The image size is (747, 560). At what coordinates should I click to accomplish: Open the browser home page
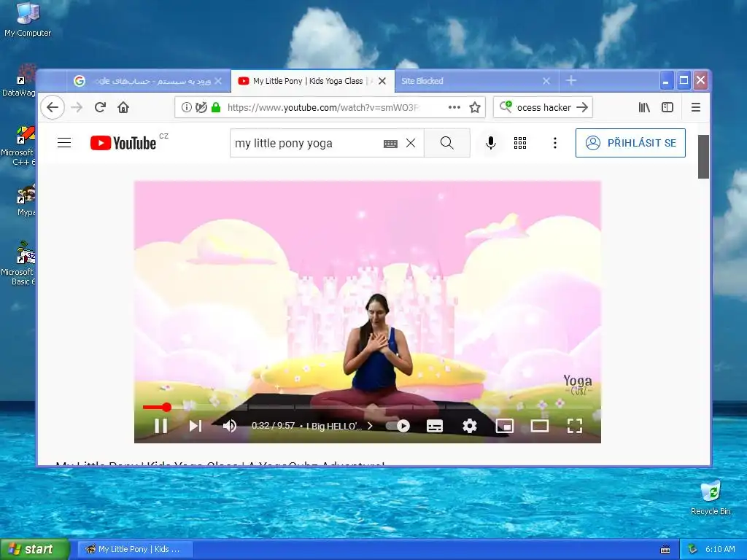[123, 107]
